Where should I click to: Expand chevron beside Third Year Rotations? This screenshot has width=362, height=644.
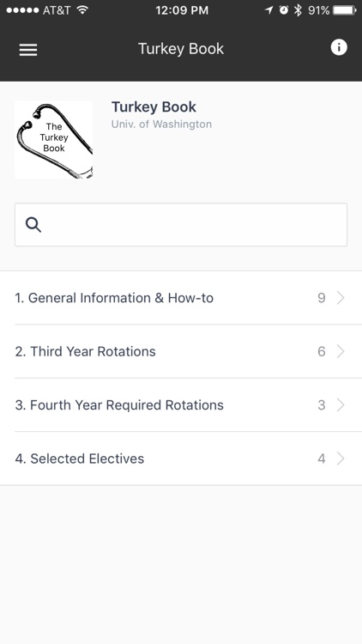341,351
